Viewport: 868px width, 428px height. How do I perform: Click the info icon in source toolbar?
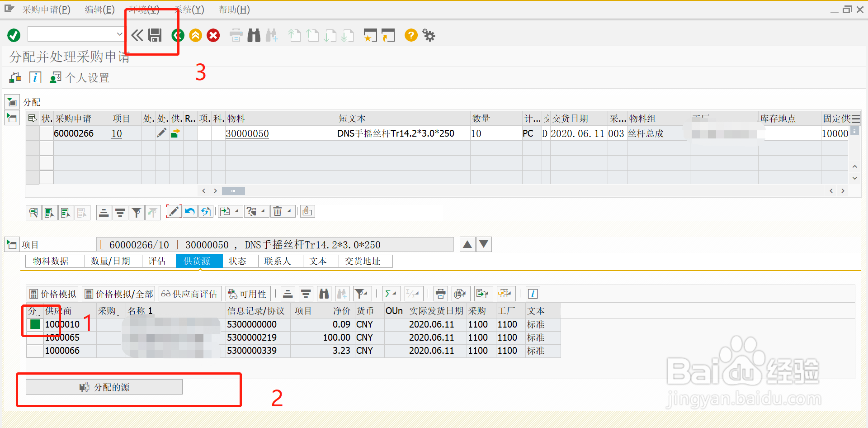click(x=533, y=294)
